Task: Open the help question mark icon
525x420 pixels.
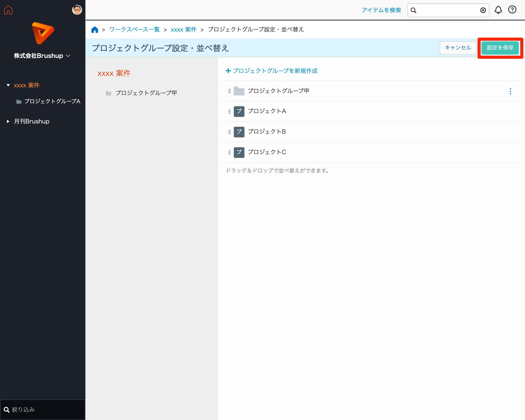Action: click(x=512, y=10)
